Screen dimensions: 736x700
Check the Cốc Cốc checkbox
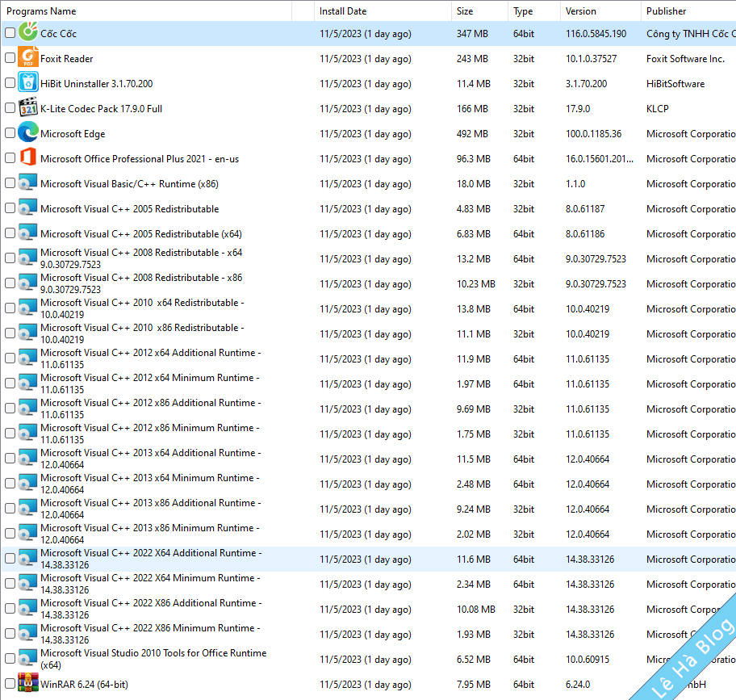[x=10, y=33]
